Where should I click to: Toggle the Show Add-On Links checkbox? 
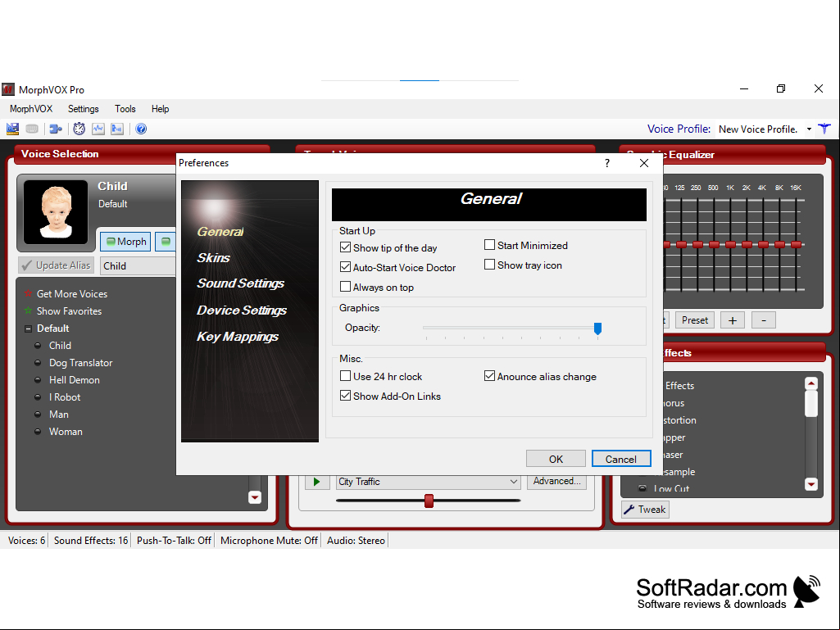pyautogui.click(x=346, y=396)
